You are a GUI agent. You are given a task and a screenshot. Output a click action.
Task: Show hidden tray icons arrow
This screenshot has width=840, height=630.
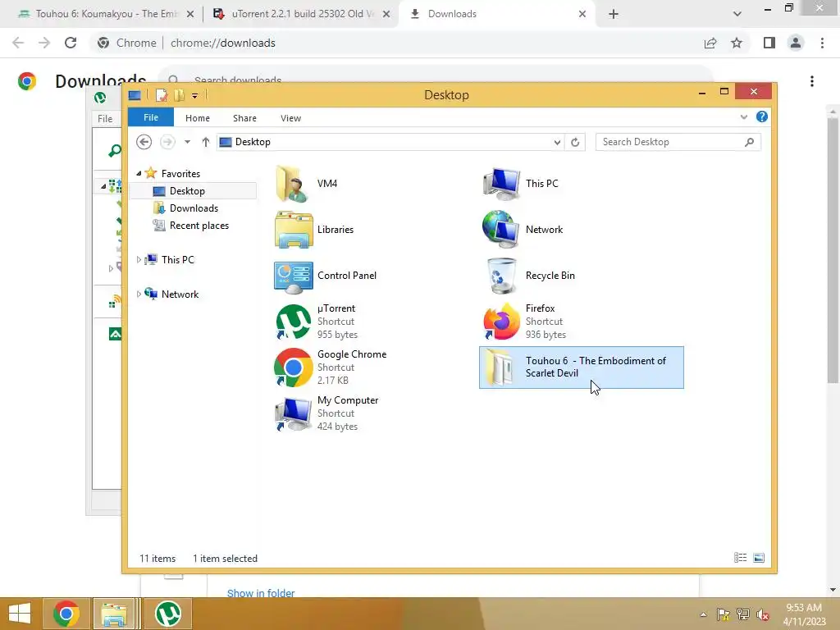(703, 614)
